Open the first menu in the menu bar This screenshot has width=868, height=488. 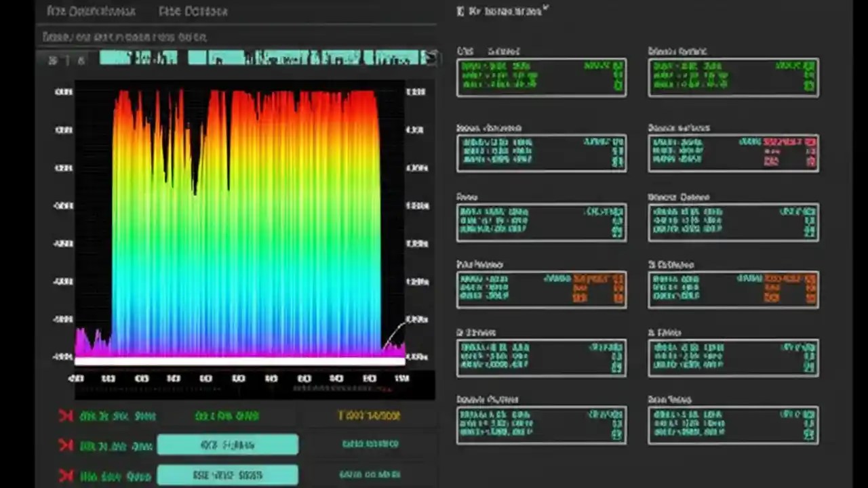[x=90, y=11]
